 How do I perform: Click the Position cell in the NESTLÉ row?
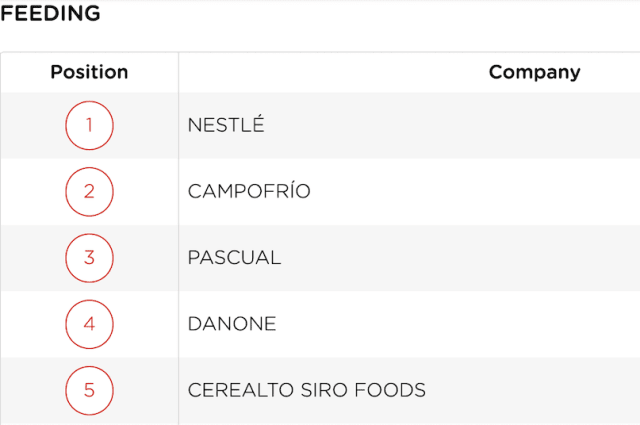(x=89, y=125)
